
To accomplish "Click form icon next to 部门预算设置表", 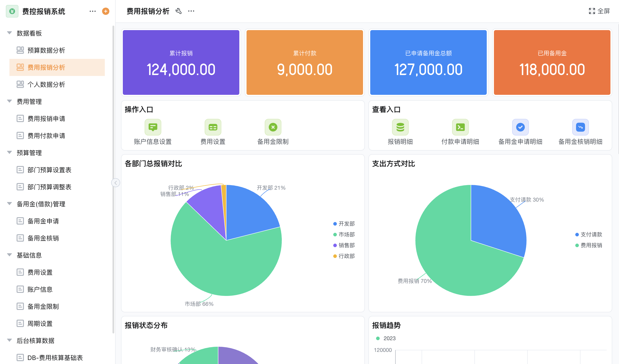I will pos(20,170).
